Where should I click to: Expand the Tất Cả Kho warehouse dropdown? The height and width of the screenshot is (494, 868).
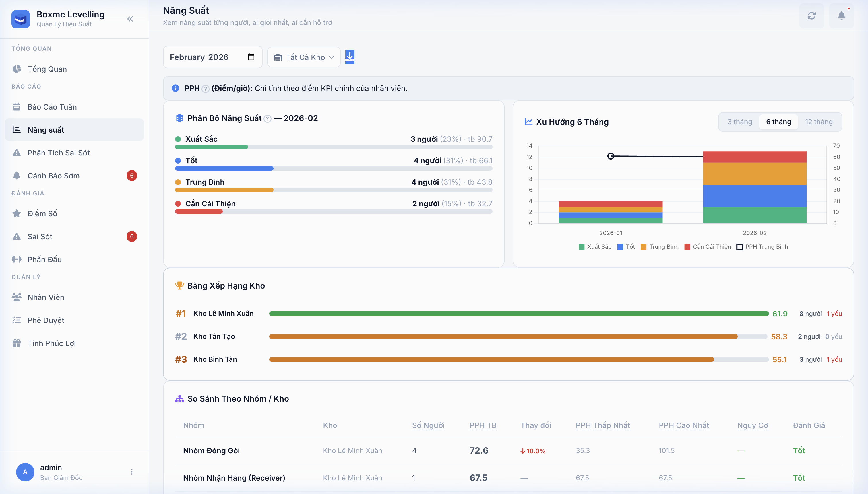pyautogui.click(x=304, y=57)
